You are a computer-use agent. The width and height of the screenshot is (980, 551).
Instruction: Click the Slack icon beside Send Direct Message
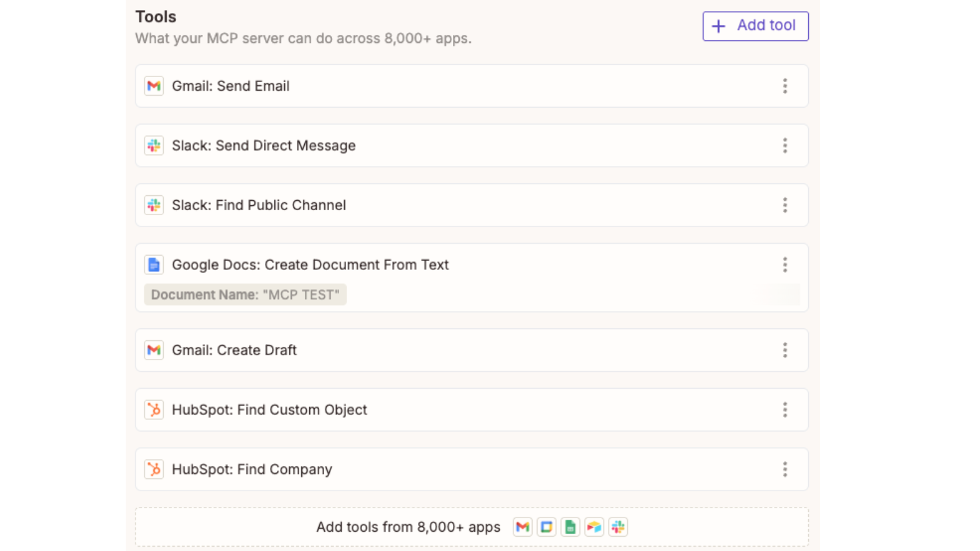coord(154,146)
